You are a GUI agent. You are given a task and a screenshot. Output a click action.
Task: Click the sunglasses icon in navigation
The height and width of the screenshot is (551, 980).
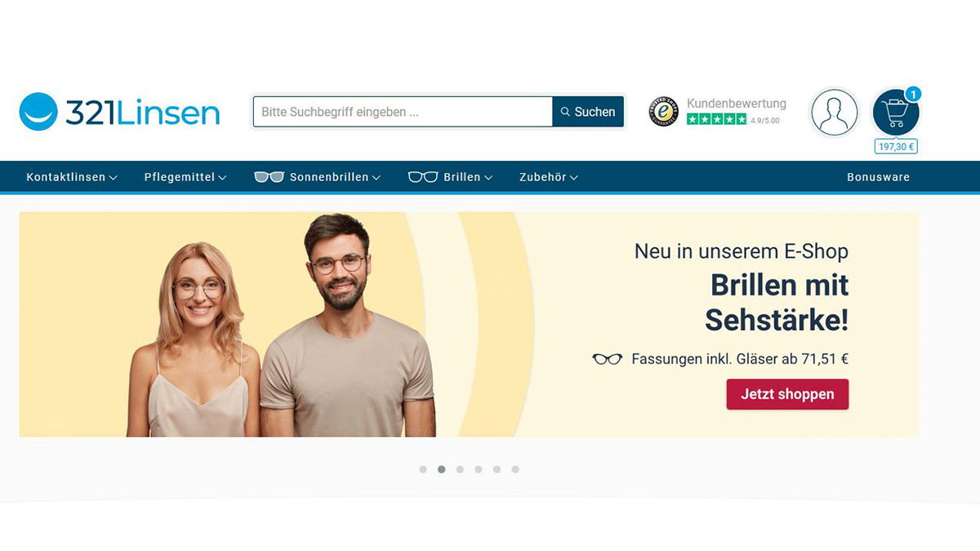point(269,177)
